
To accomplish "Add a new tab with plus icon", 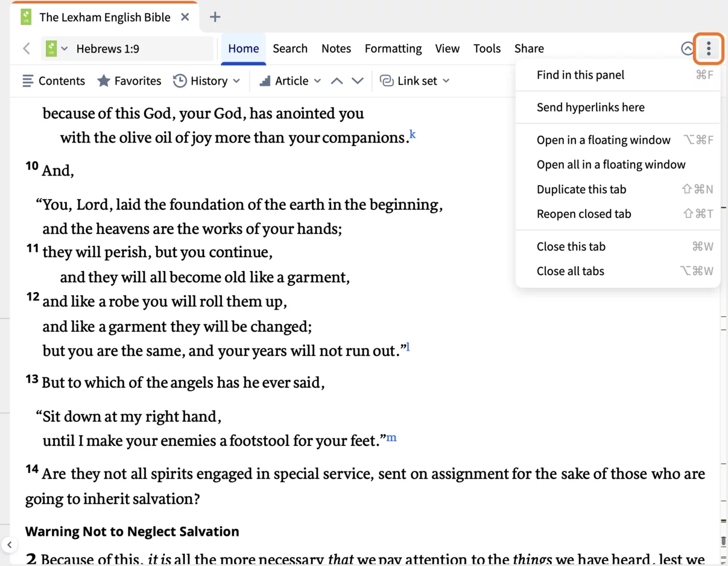I will [215, 17].
